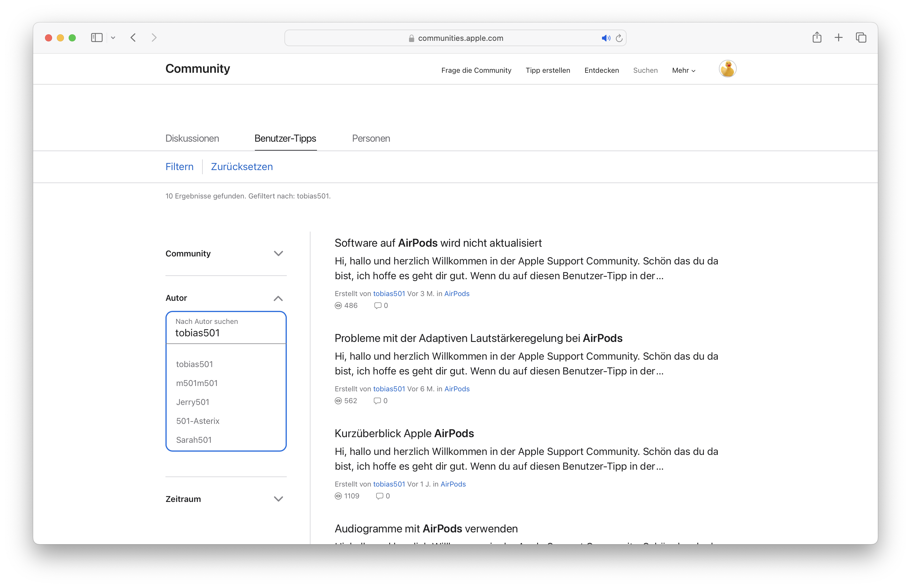This screenshot has width=911, height=588.
Task: Click the comment icon on the first result
Action: [x=377, y=306]
